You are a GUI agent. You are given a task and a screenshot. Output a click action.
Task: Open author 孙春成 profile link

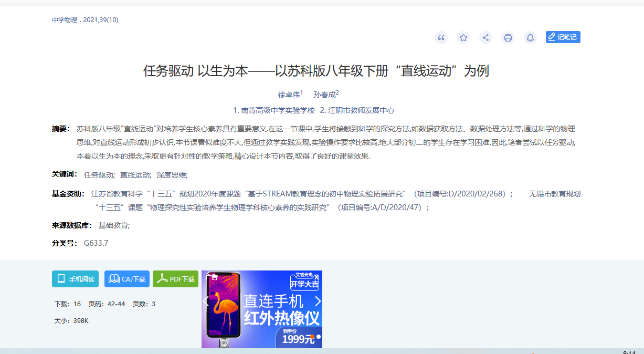(324, 95)
